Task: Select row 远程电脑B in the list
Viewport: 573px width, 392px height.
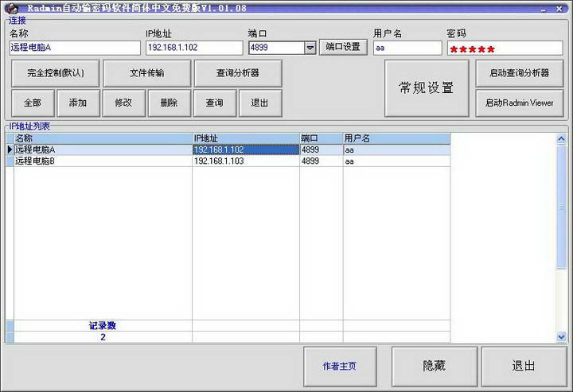Action: click(228, 161)
